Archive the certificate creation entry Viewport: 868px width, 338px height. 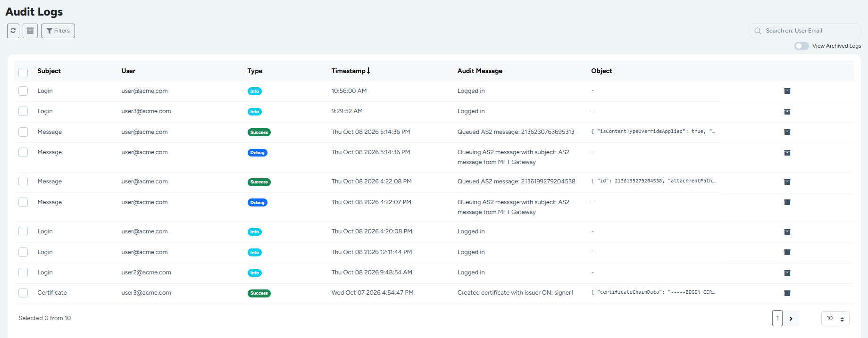pyautogui.click(x=787, y=293)
